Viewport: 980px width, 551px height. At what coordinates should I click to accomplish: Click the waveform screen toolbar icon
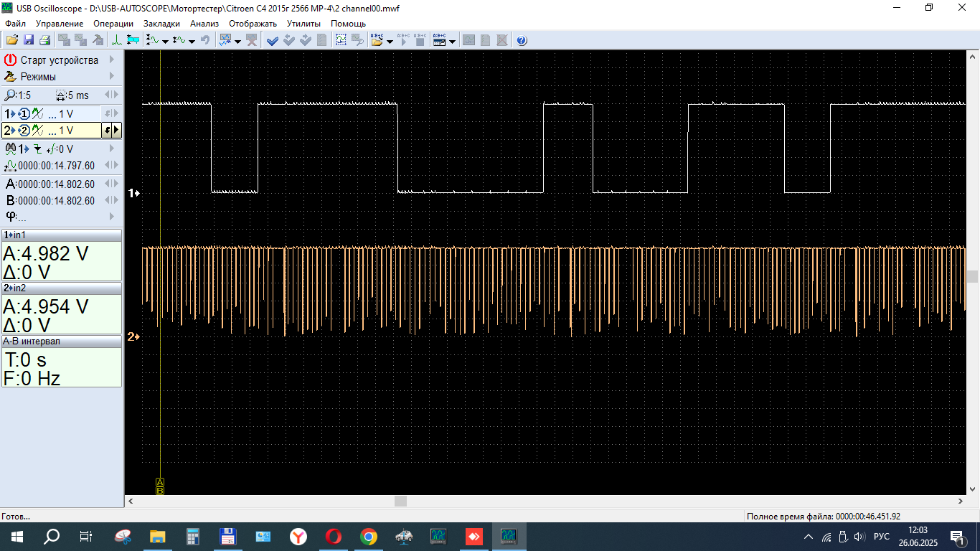[x=225, y=40]
